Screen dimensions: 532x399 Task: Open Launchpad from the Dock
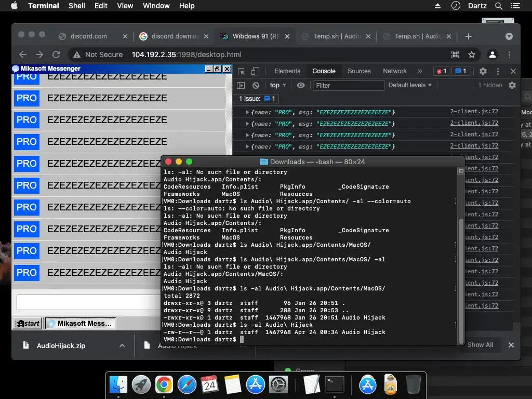click(x=141, y=385)
